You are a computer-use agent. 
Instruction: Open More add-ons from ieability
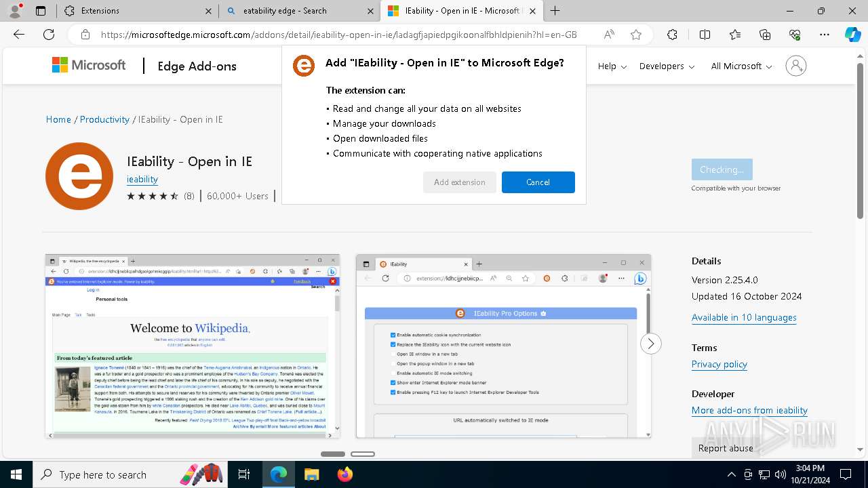click(749, 410)
